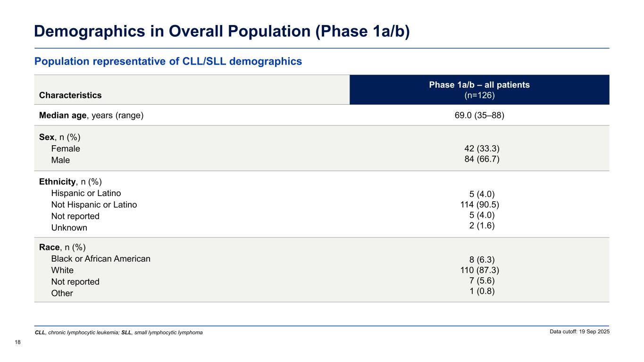The width and height of the screenshot is (644, 362).
Task: Select the 'Hispanic or Latino' label
Action: 86,193
